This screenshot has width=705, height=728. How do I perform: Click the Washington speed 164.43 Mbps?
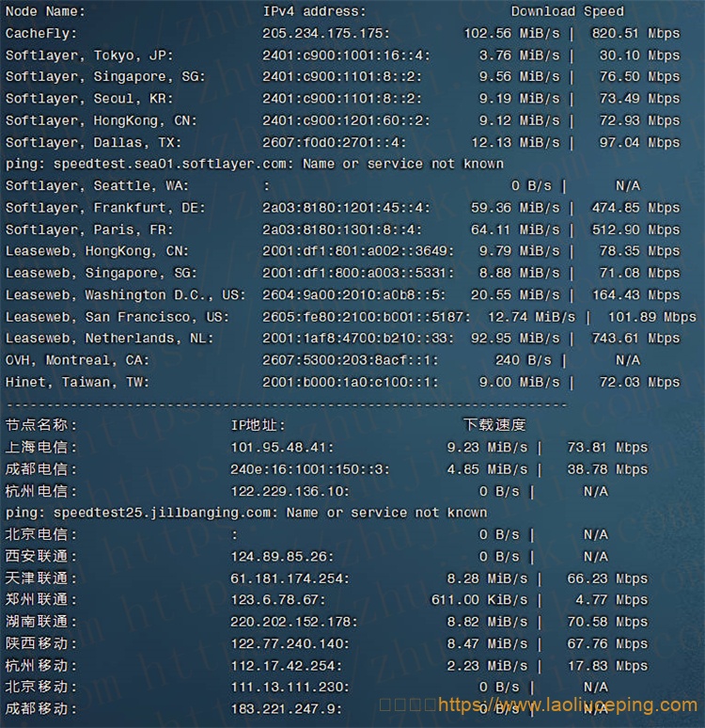point(635,295)
